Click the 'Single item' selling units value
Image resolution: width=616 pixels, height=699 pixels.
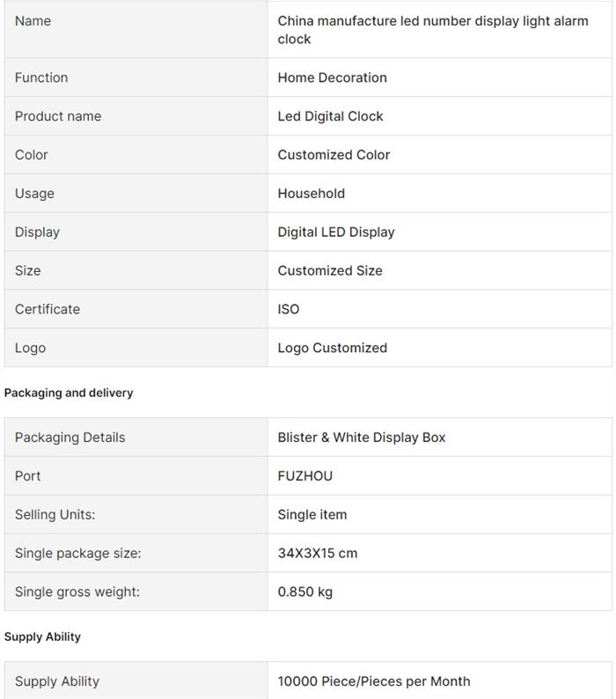[x=312, y=515]
